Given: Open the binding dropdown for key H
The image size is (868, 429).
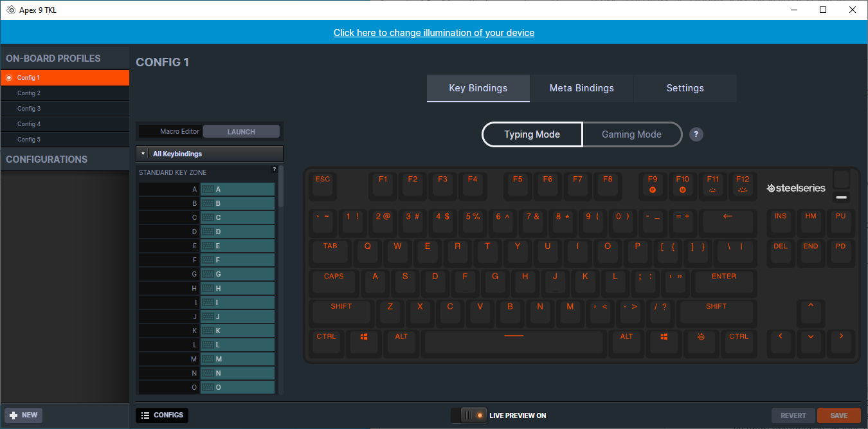Looking at the screenshot, I should 237,288.
